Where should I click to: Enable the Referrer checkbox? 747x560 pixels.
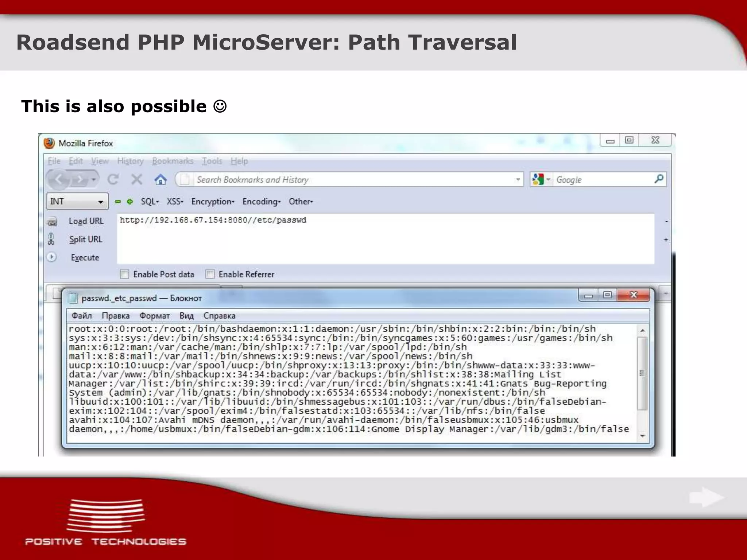(210, 274)
